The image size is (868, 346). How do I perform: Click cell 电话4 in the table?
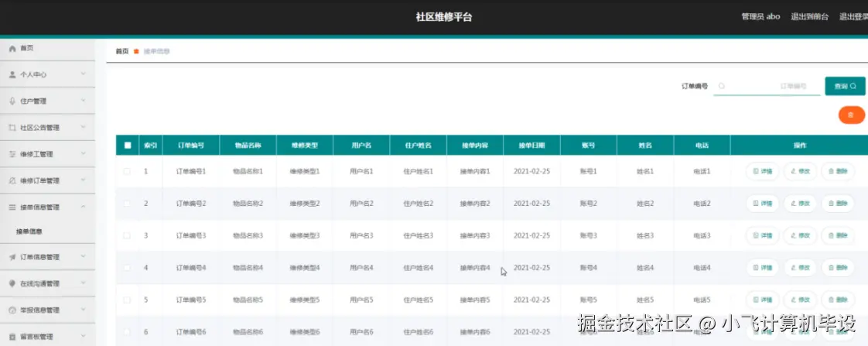pyautogui.click(x=702, y=268)
